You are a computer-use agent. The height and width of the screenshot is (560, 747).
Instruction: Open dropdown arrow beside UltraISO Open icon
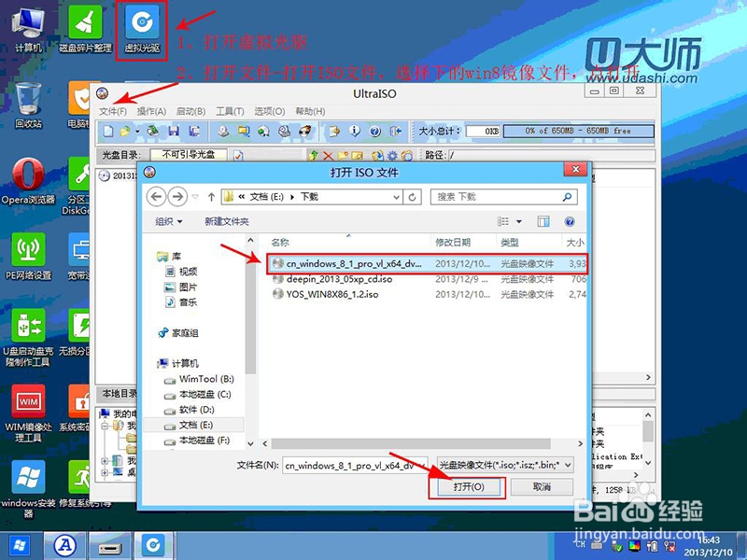(137, 131)
